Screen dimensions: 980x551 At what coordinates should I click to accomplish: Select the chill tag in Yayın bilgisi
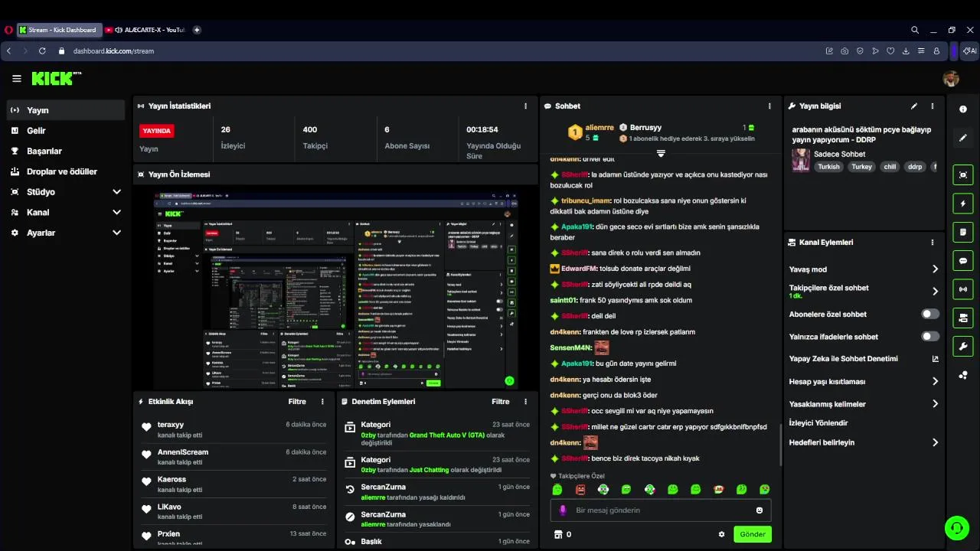pyautogui.click(x=889, y=167)
